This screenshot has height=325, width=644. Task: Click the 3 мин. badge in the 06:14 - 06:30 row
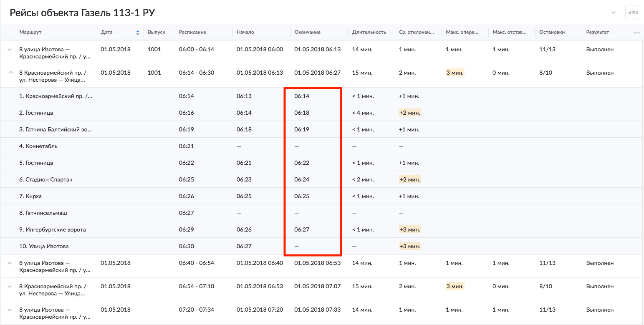coord(455,73)
